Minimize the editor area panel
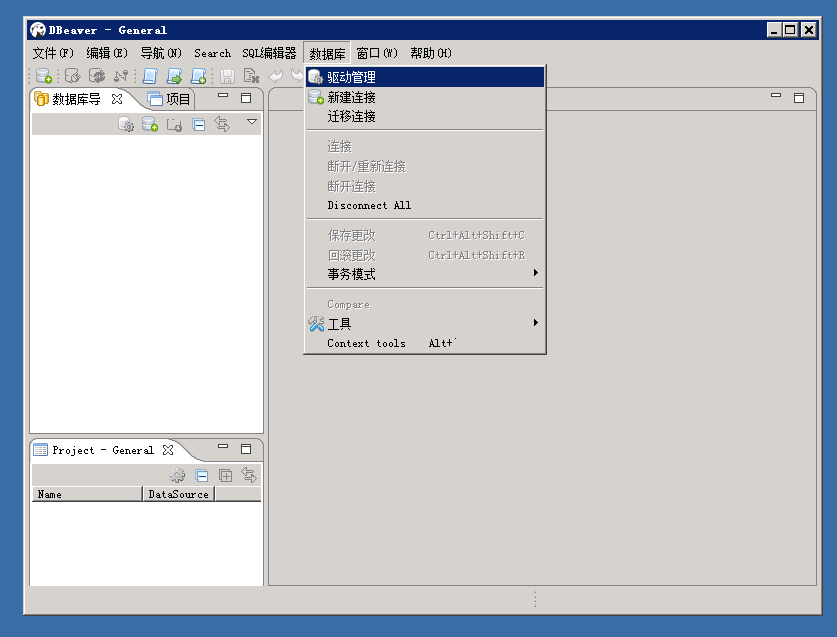The image size is (837, 637). [776, 96]
